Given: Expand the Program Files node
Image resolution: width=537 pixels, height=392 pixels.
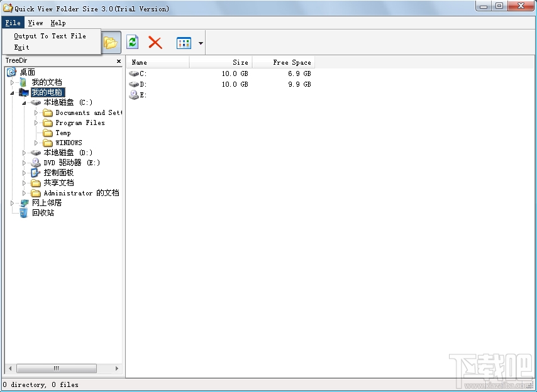Looking at the screenshot, I should click(36, 122).
